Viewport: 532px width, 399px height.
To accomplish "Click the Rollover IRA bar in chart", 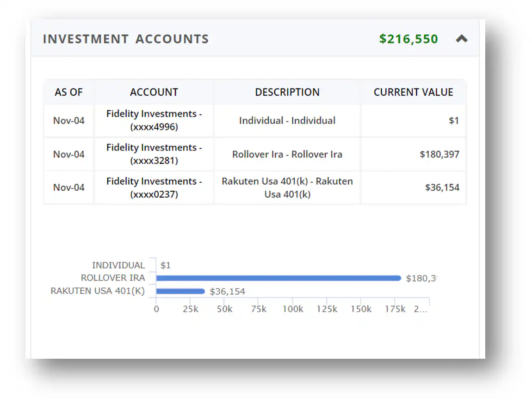I will (x=278, y=278).
